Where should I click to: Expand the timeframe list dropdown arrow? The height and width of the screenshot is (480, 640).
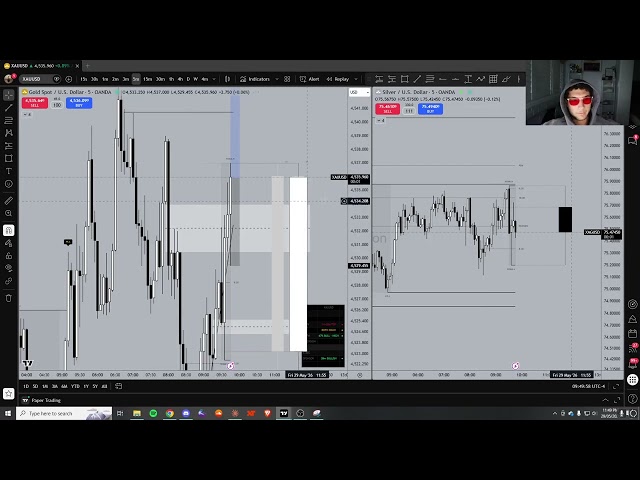[x=214, y=79]
